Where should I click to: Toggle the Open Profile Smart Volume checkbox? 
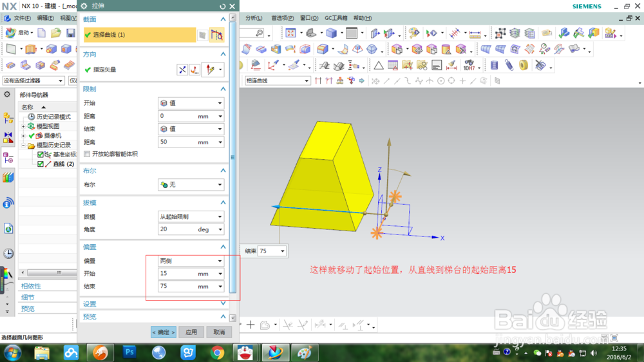tap(87, 154)
